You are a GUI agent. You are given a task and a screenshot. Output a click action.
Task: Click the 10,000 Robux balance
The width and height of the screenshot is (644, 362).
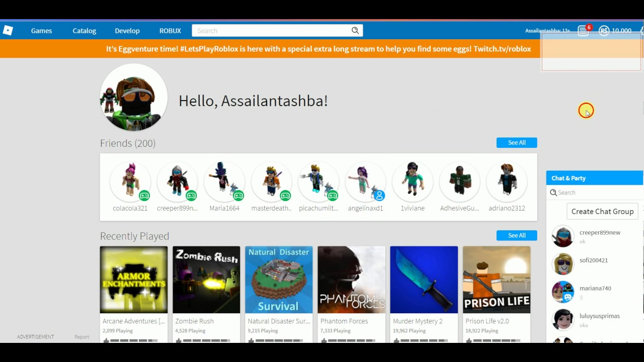click(621, 31)
